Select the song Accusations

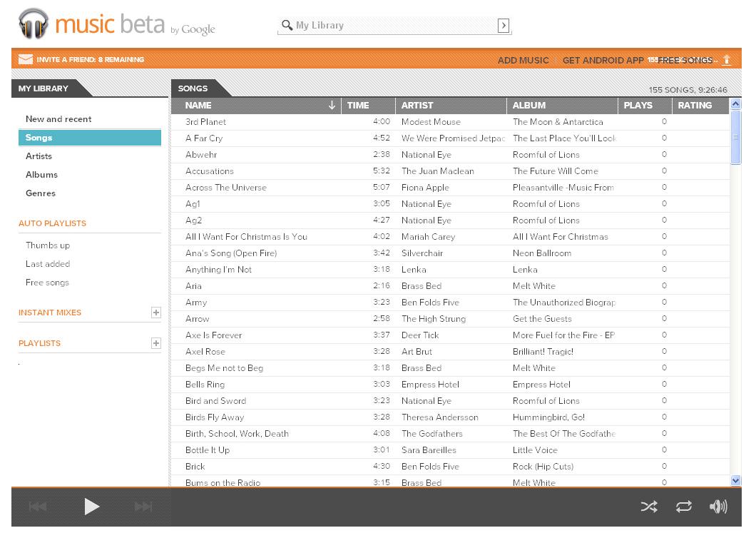(x=209, y=171)
